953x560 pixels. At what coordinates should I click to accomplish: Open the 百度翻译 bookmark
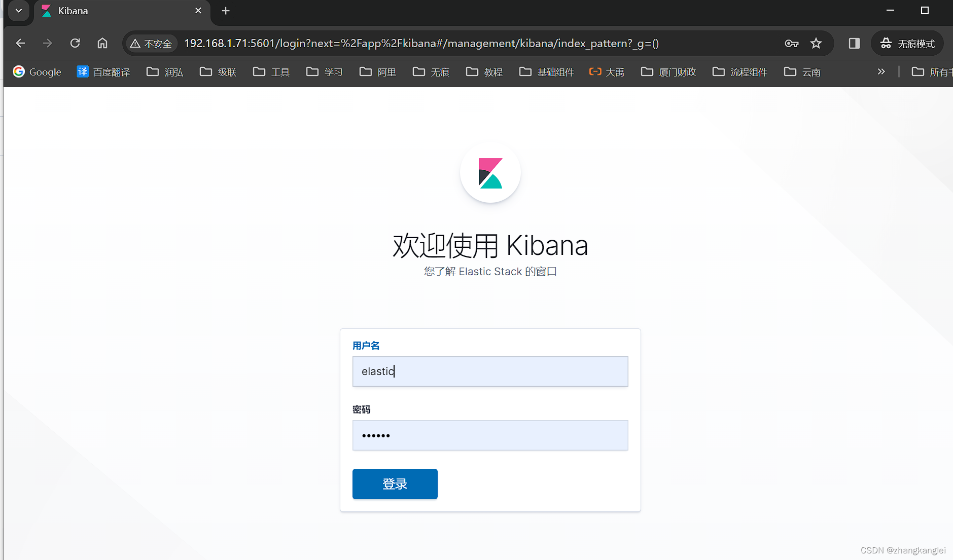[x=103, y=72]
